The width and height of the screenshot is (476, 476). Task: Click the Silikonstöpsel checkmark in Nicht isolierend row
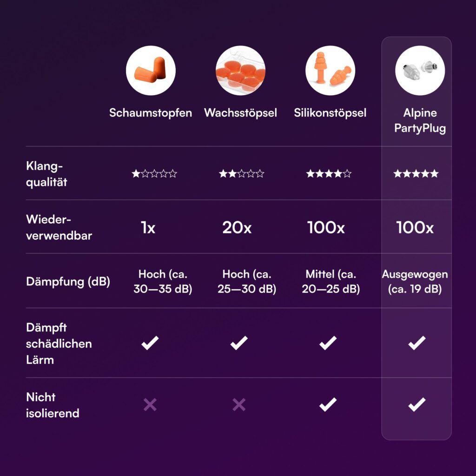(328, 404)
